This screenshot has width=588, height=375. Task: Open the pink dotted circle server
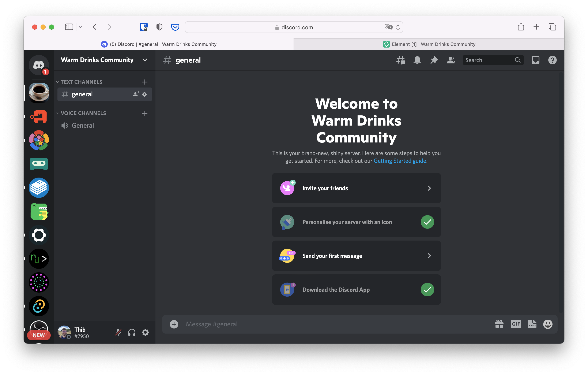39,282
